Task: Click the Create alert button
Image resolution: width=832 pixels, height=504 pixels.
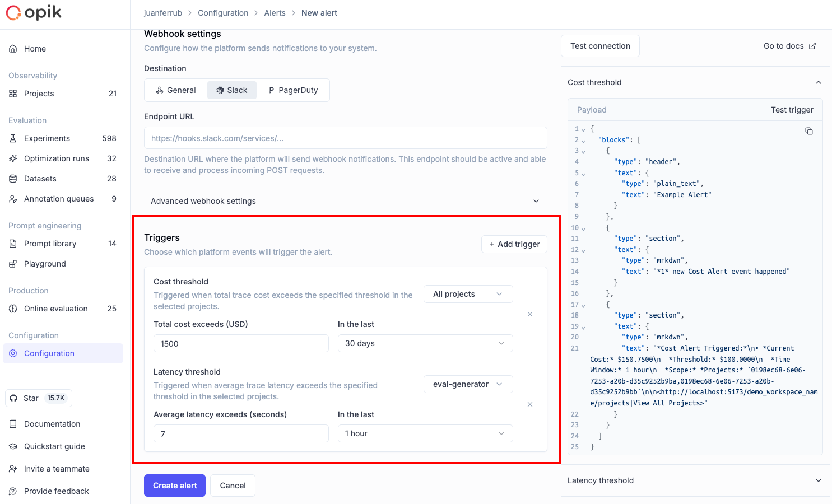Action: 174,485
